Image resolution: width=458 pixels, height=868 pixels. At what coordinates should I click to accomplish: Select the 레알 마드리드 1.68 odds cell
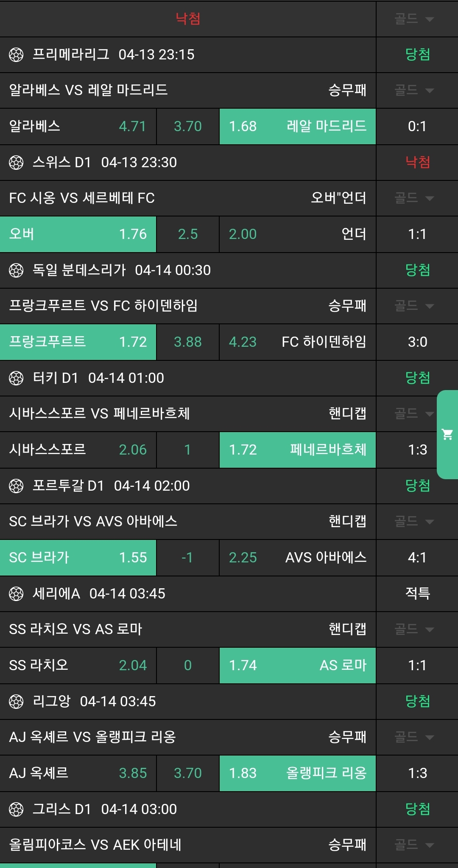click(297, 126)
